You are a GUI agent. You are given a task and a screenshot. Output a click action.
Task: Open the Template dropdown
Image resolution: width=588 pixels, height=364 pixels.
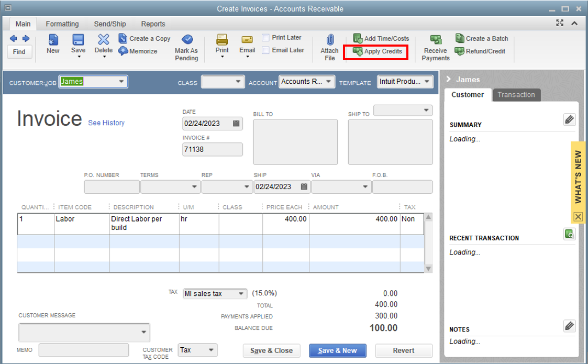pyautogui.click(x=427, y=82)
